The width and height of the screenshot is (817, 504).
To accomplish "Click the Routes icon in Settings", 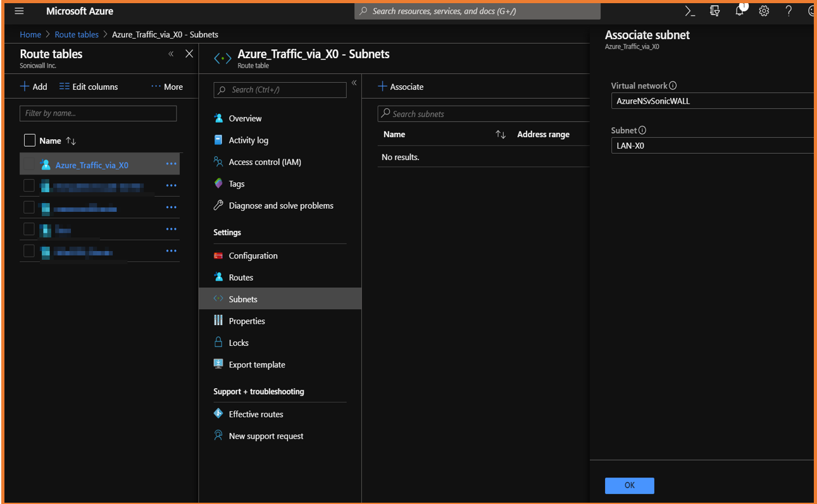I will [218, 277].
